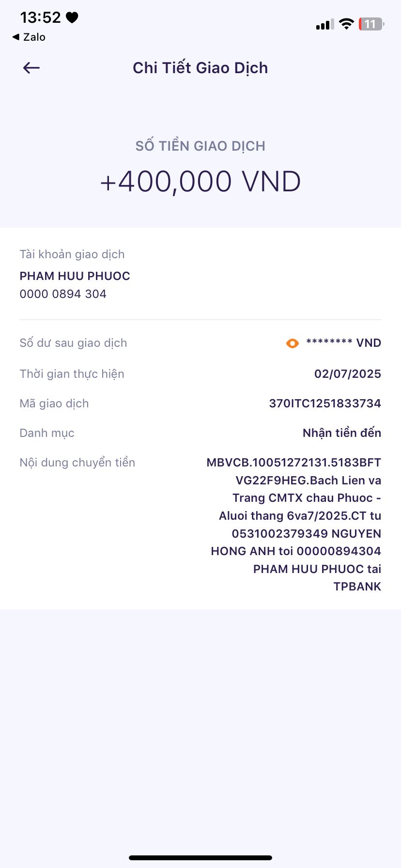This screenshot has height=868, width=401.
Task: Tap the +400,000 VND transaction amount
Action: pos(200,182)
